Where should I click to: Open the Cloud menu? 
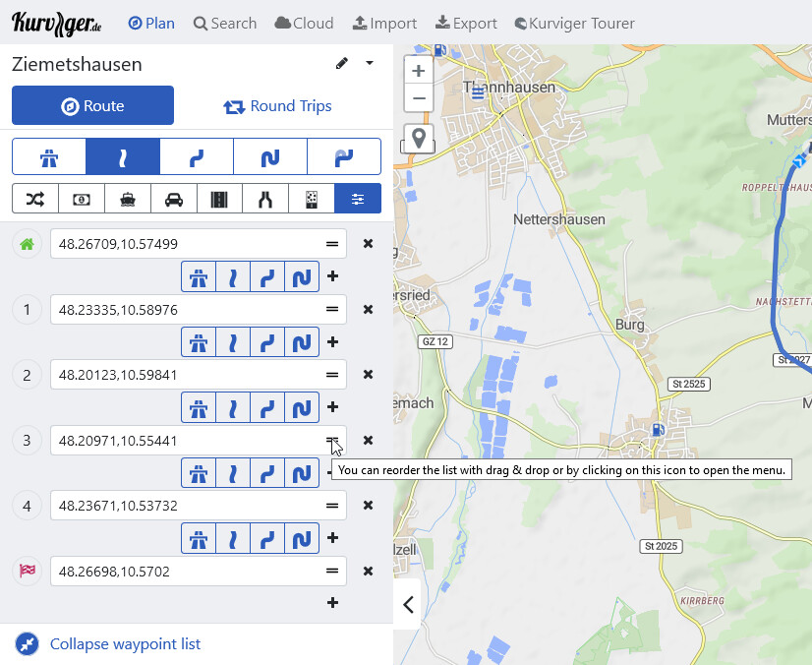point(304,24)
